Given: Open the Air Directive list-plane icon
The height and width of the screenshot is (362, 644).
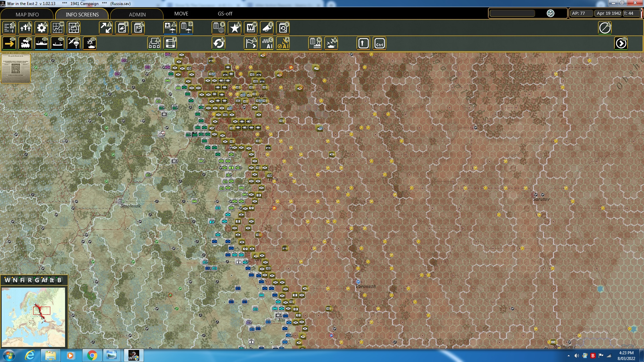Looking at the screenshot, I should pos(186,28).
